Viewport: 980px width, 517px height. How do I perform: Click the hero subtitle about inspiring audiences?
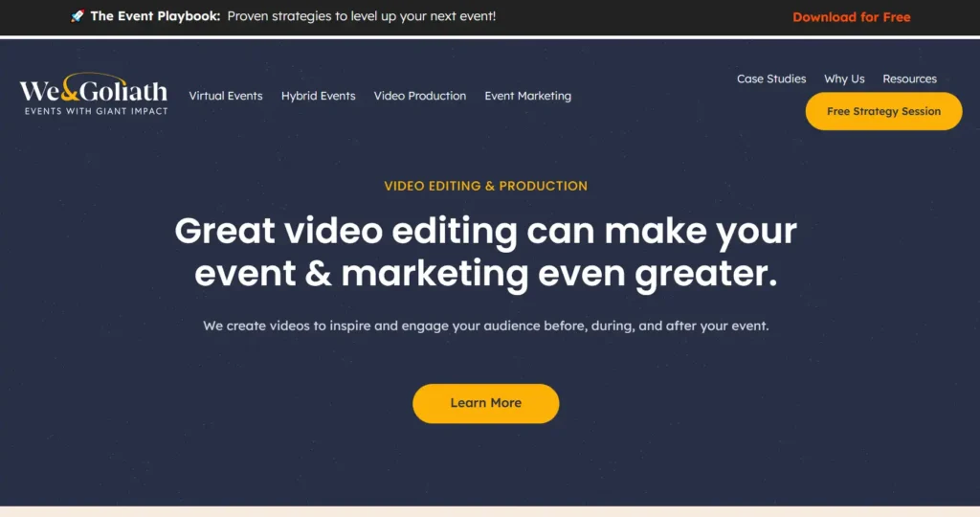click(485, 326)
